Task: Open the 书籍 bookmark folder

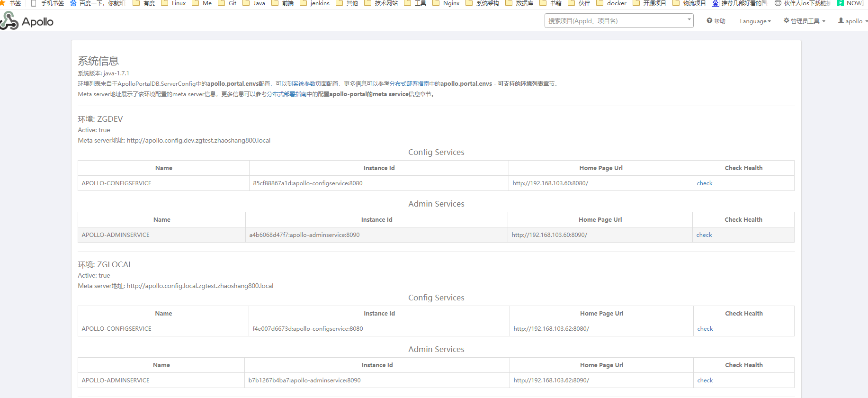Action: [x=551, y=3]
